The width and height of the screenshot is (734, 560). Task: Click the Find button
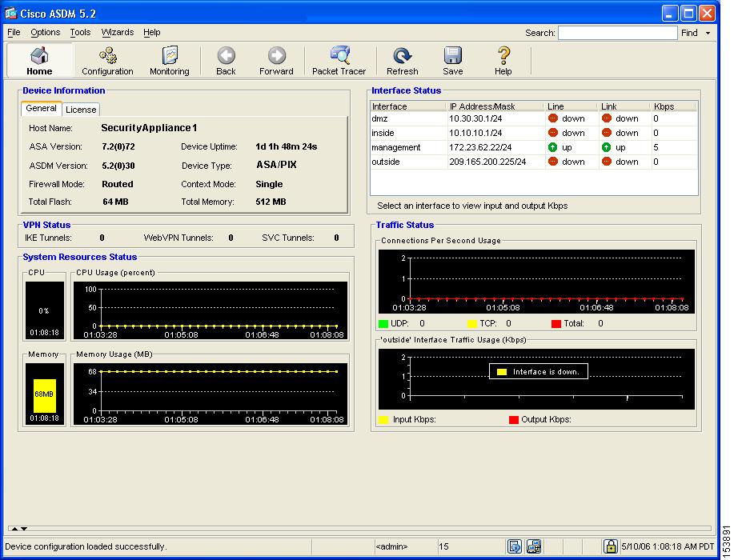[x=689, y=33]
